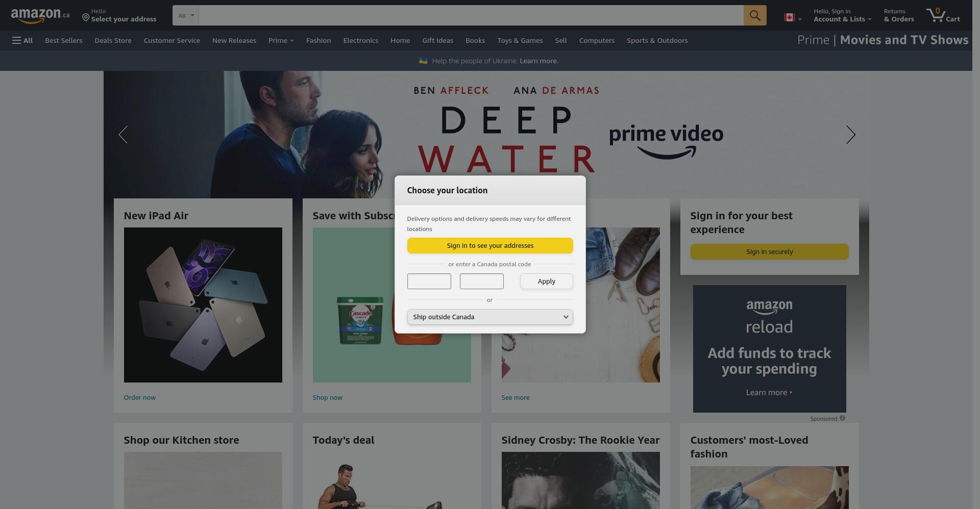Open the All search category dropdown
This screenshot has width=980, height=509.
[185, 15]
